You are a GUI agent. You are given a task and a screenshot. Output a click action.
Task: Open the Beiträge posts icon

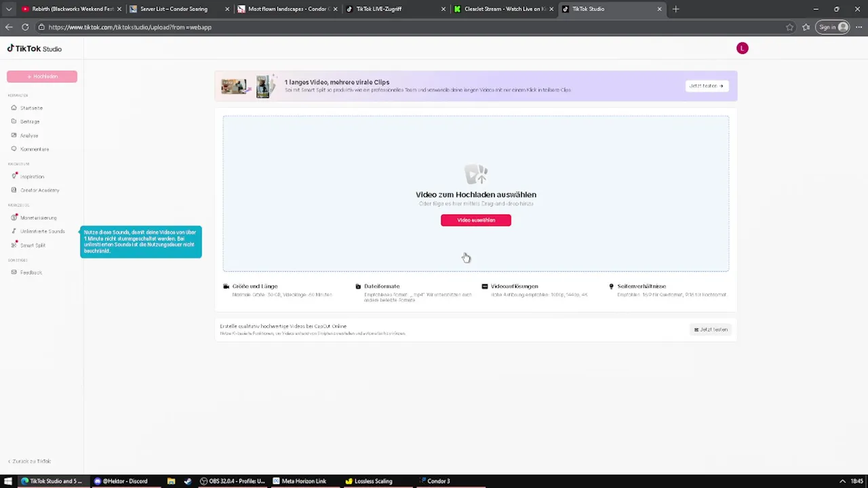pyautogui.click(x=14, y=121)
